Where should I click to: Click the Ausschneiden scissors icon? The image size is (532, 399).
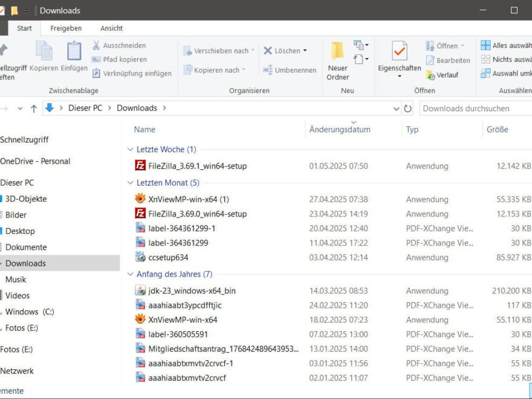click(96, 45)
